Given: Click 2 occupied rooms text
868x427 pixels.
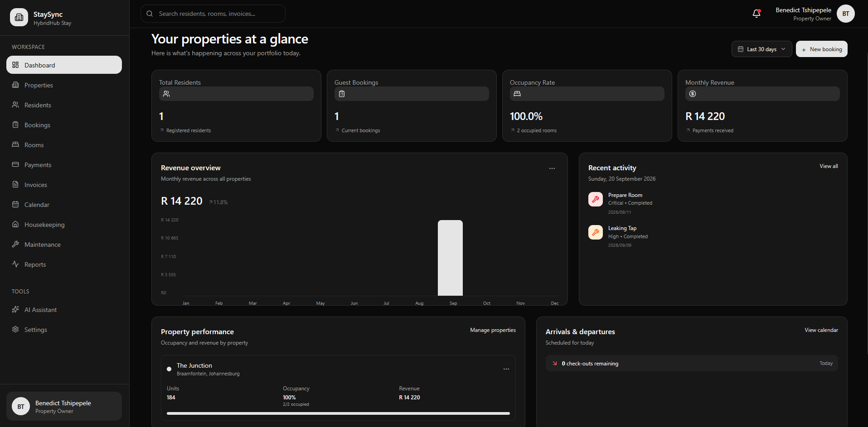Looking at the screenshot, I should pyautogui.click(x=537, y=130).
